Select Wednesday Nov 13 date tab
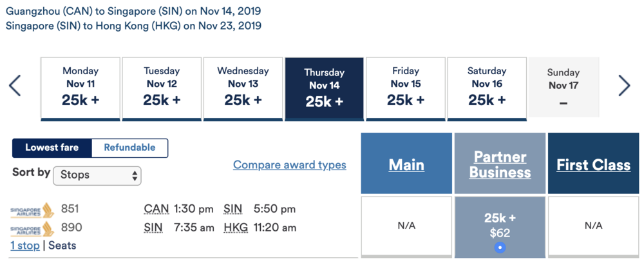This screenshot has width=644, height=263. pos(243,88)
